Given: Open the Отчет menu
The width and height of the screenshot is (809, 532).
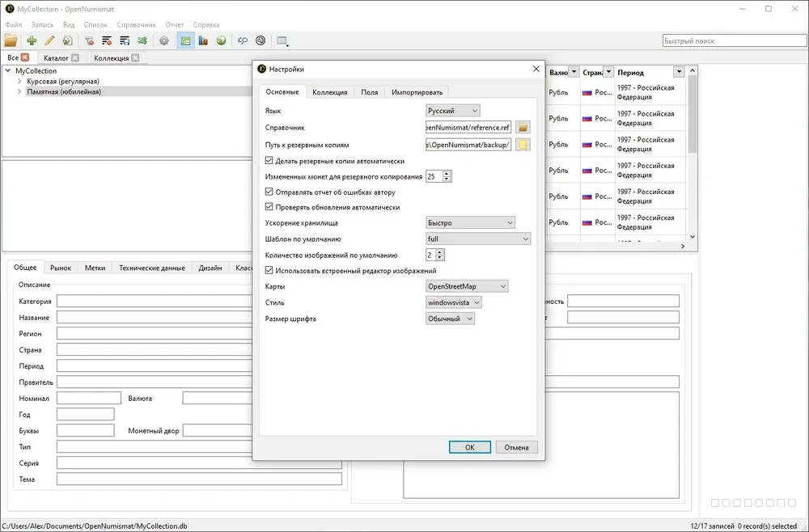Looking at the screenshot, I should (175, 25).
